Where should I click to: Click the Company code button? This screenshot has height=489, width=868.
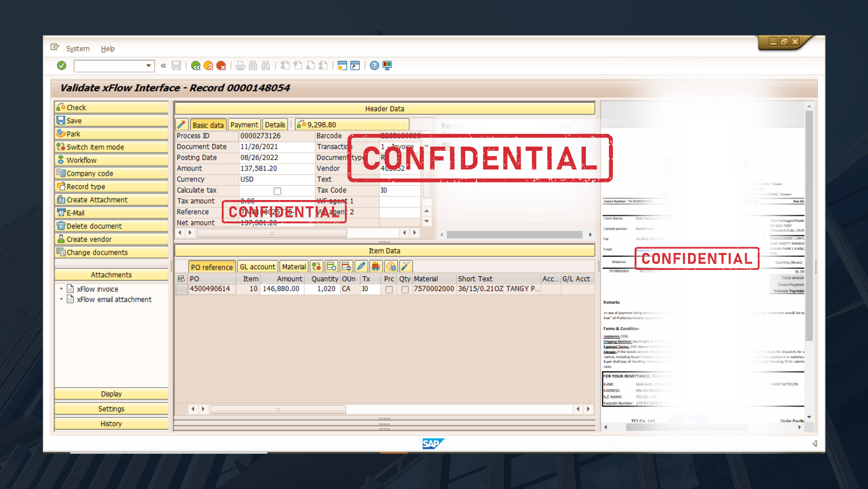(111, 174)
